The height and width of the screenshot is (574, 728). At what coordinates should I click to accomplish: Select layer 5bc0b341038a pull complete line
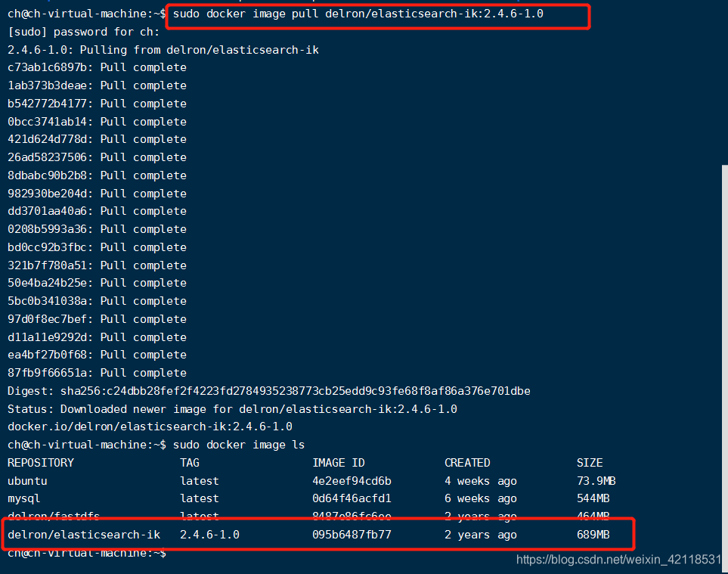97,302
